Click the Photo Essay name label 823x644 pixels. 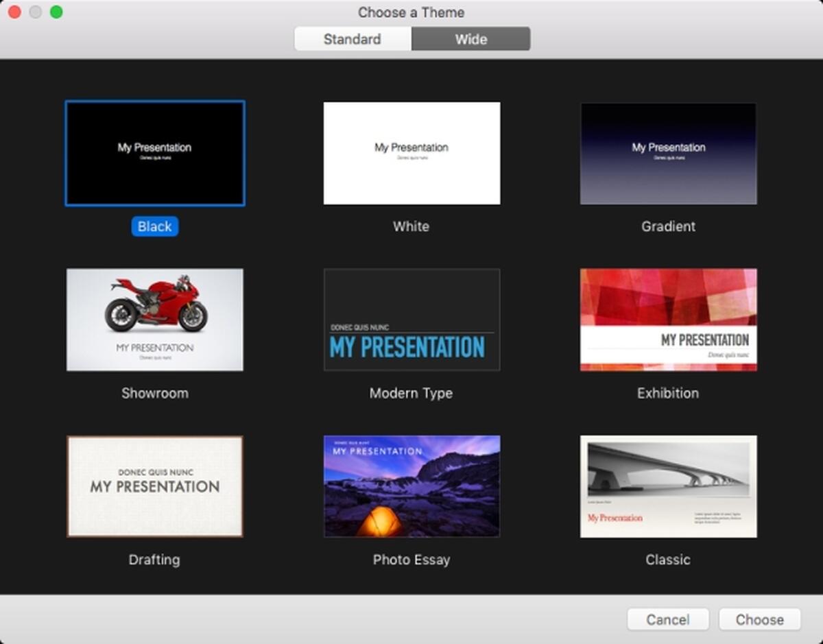click(x=411, y=560)
